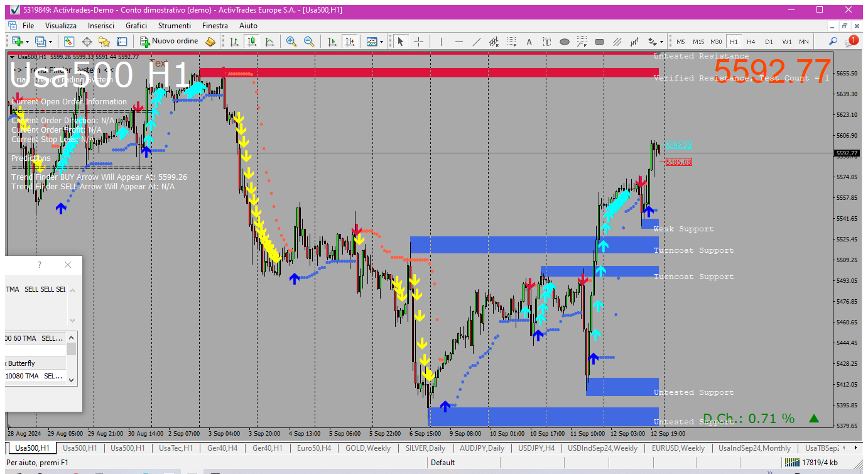Open the Inserisci menu
Image resolution: width=868 pixels, height=474 pixels.
(101, 26)
